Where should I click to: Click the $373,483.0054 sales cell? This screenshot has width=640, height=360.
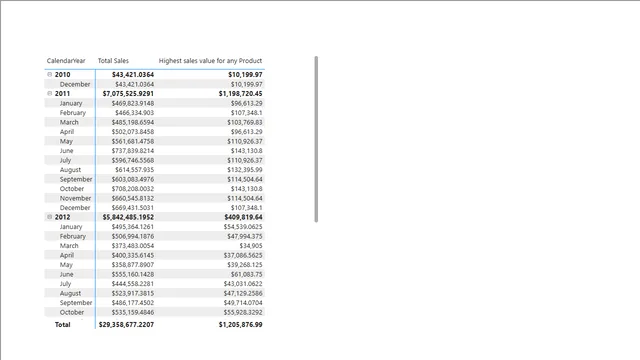[x=133, y=246]
